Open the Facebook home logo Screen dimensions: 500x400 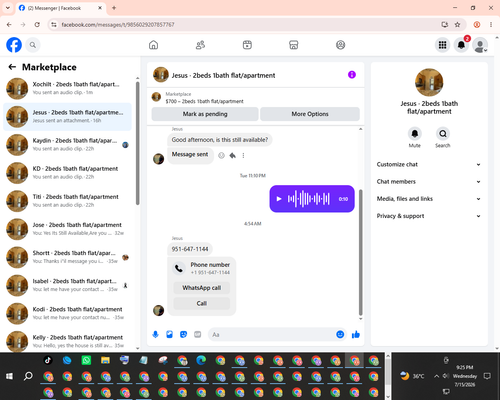point(14,45)
